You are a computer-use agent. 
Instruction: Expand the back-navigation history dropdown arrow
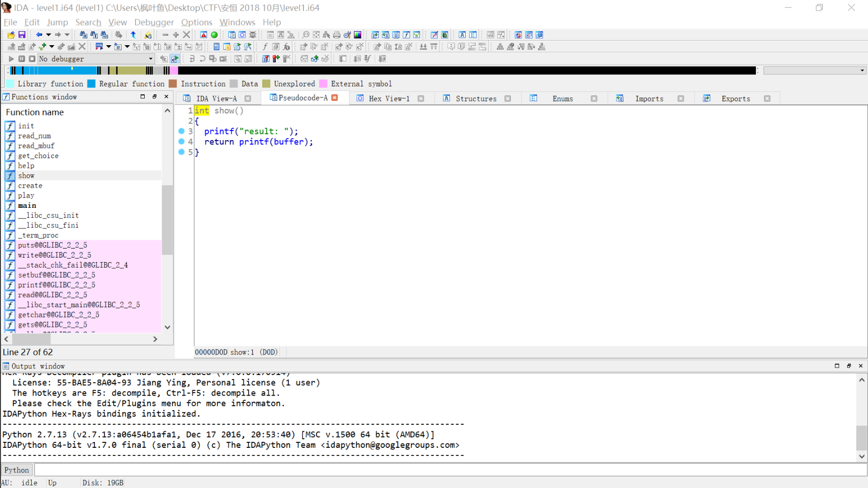(48, 35)
